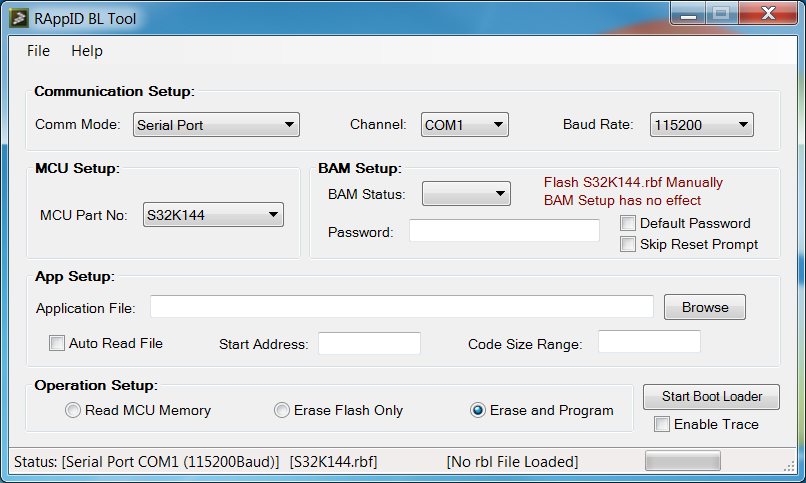Tick the Skip Reset Prompt checkbox
This screenshot has height=483, width=806.
(628, 244)
